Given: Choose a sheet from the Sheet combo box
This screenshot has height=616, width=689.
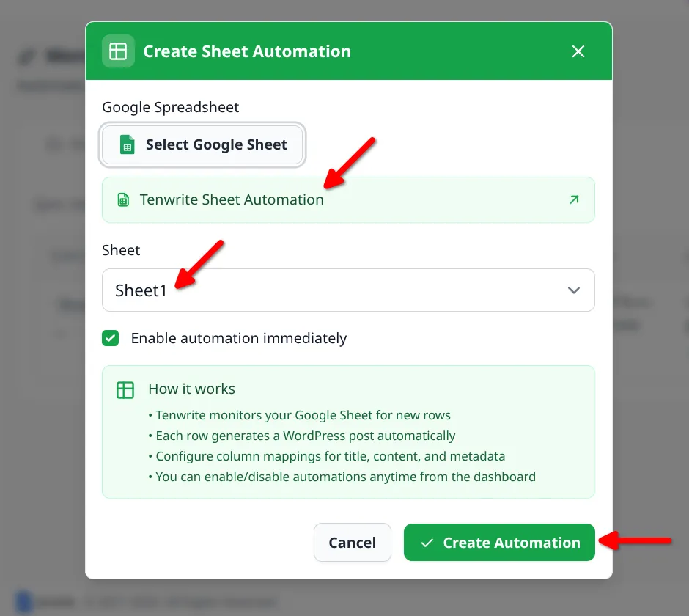Looking at the screenshot, I should tap(348, 290).
